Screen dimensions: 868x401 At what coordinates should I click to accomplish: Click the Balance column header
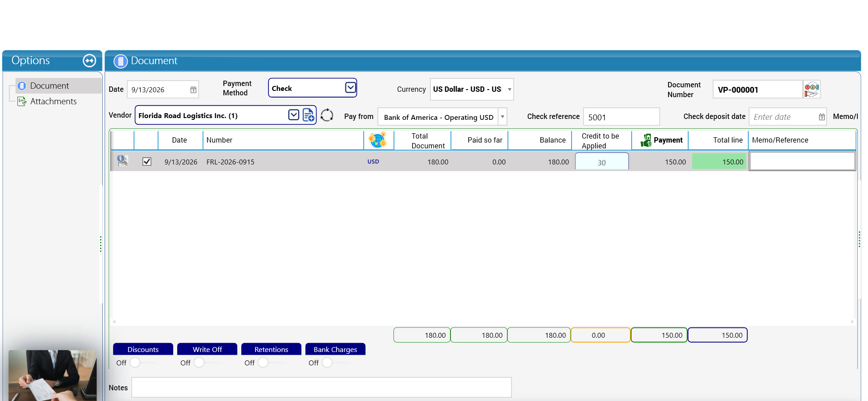pyautogui.click(x=539, y=140)
